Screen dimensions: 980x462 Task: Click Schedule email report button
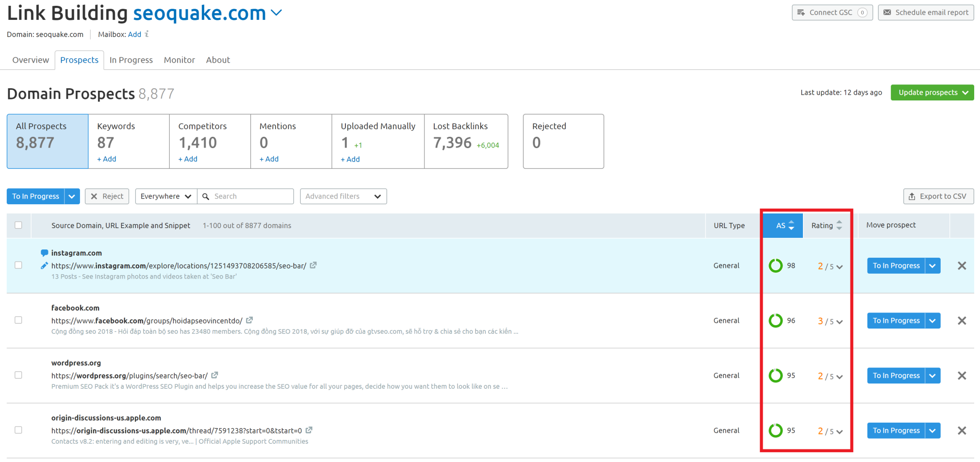tap(926, 13)
